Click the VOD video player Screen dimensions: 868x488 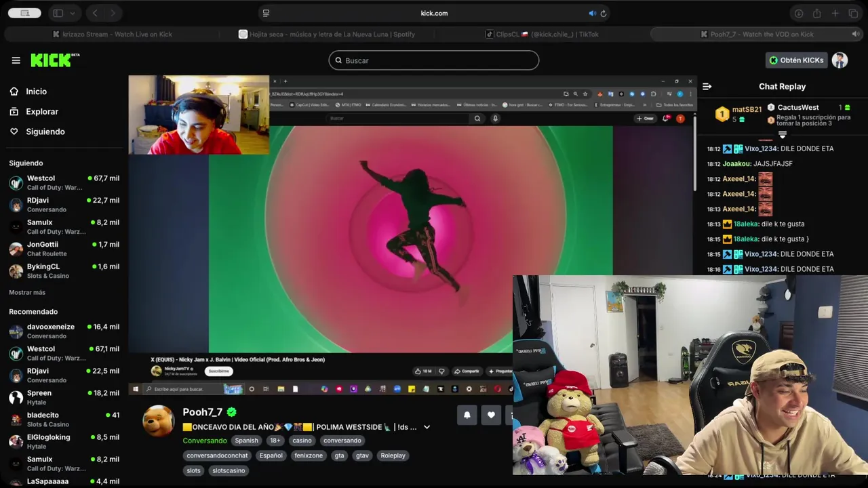412,235
